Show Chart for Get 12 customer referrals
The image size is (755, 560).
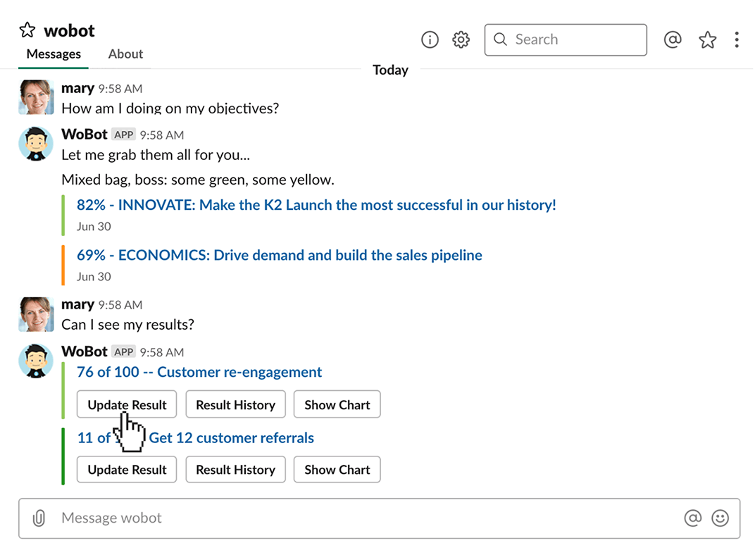(x=337, y=470)
